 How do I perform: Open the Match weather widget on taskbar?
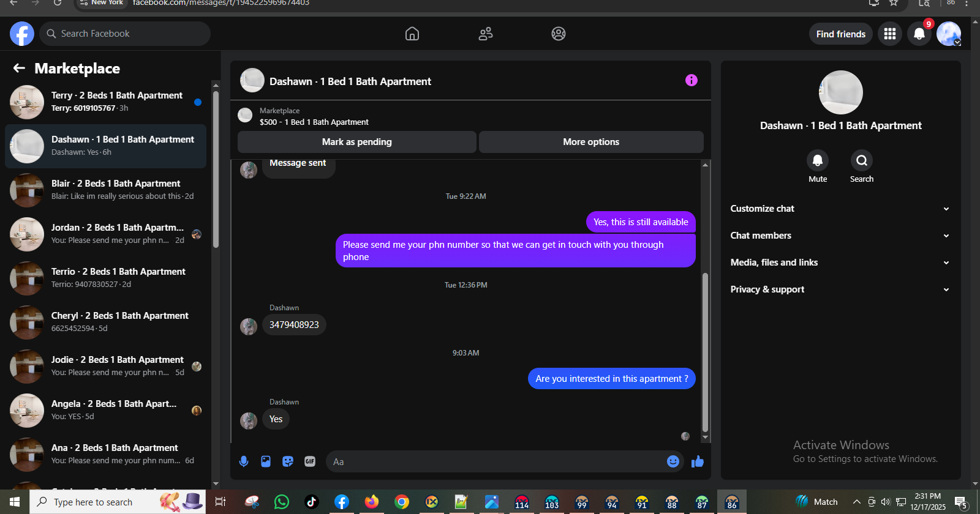click(817, 502)
